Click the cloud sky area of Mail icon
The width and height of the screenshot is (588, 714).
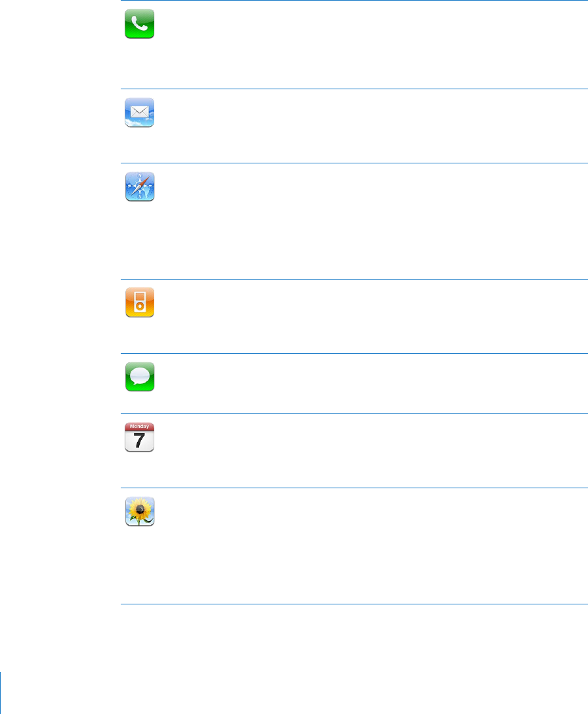(x=139, y=121)
